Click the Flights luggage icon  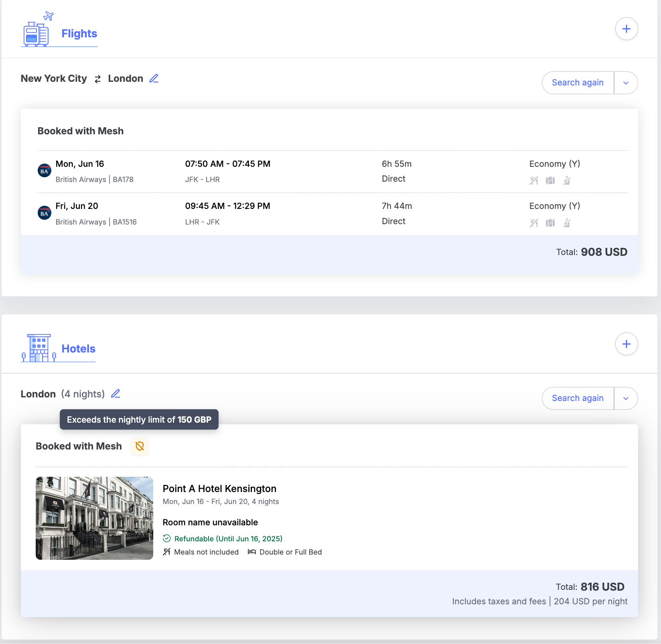click(37, 29)
